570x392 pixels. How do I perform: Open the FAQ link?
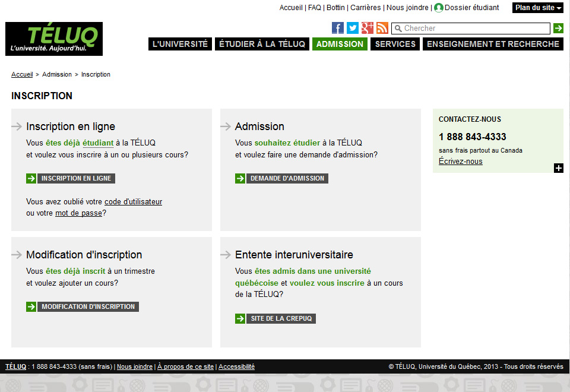(315, 8)
